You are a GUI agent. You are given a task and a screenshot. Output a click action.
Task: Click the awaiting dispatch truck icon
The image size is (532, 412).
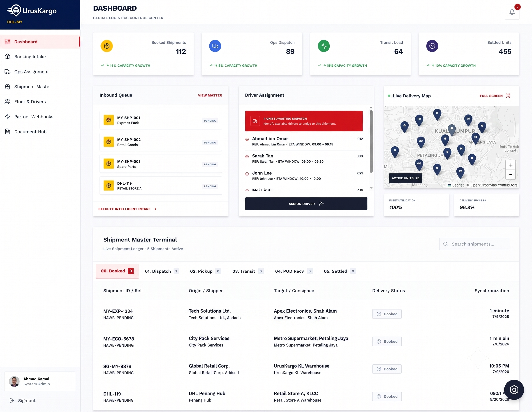255,121
